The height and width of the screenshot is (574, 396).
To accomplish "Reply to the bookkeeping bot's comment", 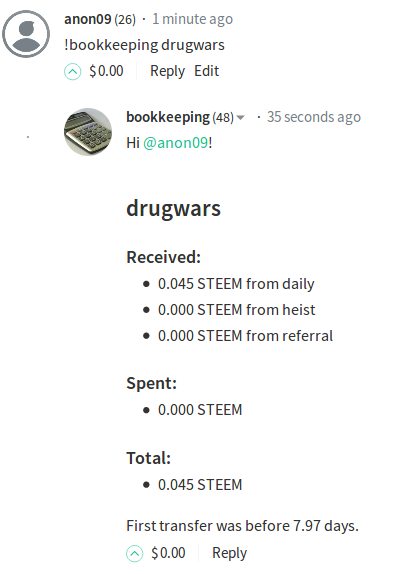I will point(229,553).
